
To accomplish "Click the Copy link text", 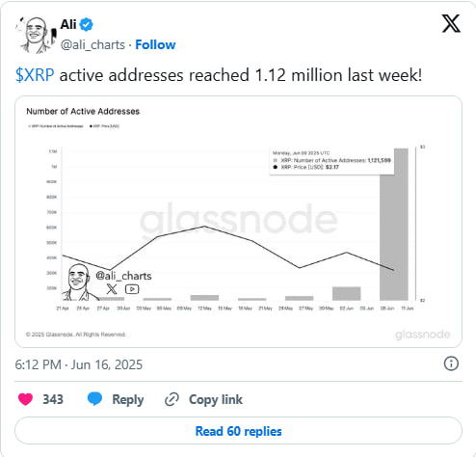I will coord(216,399).
